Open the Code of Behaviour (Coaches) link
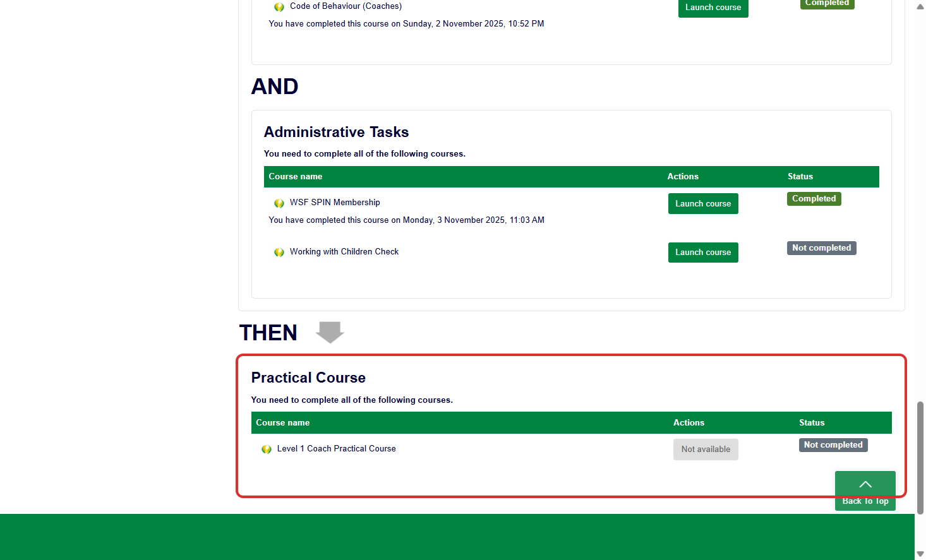The width and height of the screenshot is (926, 560). point(346,6)
